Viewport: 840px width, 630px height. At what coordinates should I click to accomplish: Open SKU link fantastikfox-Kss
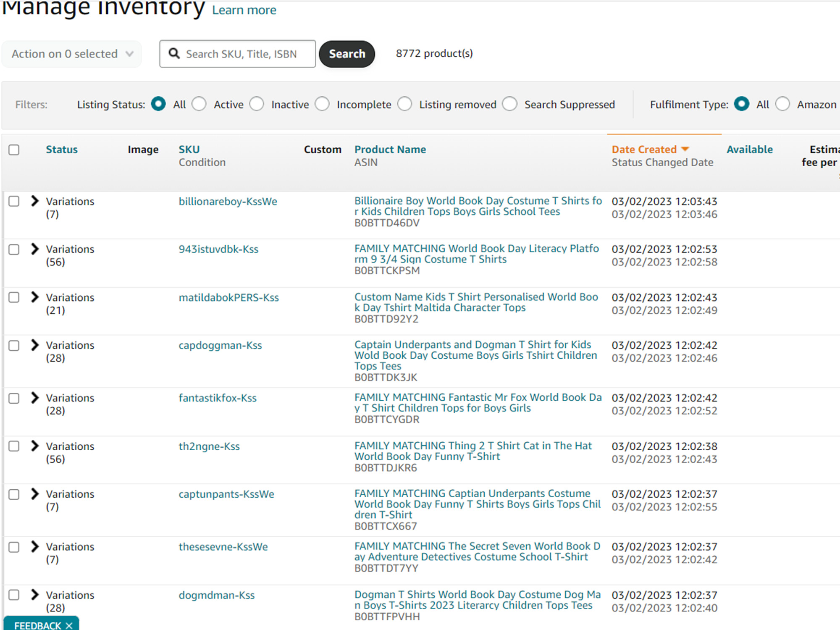pyautogui.click(x=218, y=398)
